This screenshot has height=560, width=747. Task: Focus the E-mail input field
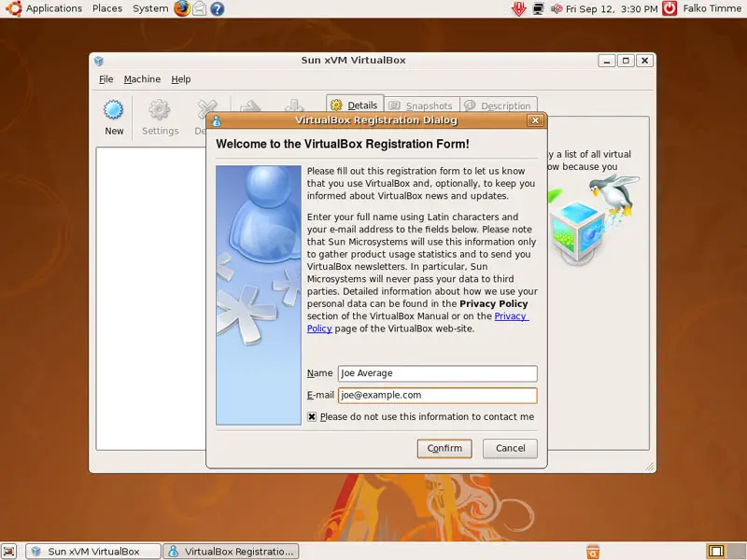(x=437, y=395)
